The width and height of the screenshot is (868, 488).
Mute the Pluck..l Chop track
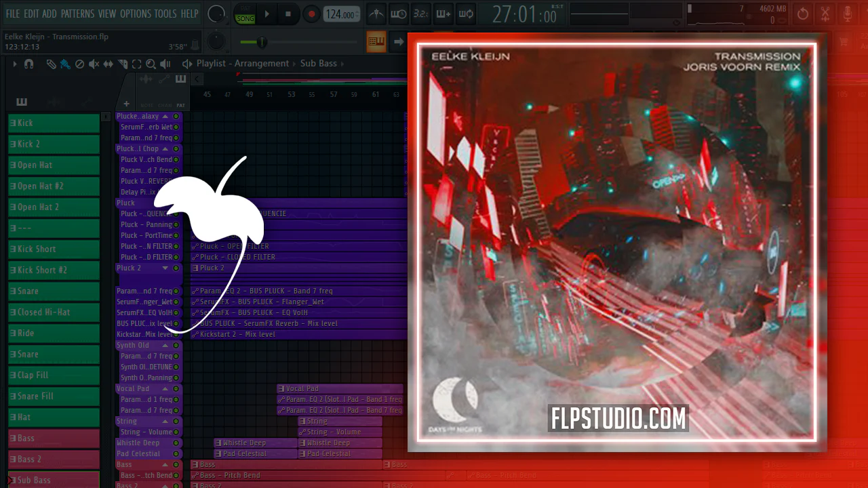coord(176,149)
